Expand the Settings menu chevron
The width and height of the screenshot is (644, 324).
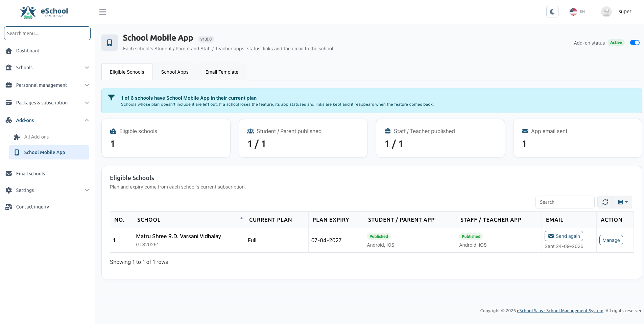click(x=87, y=190)
